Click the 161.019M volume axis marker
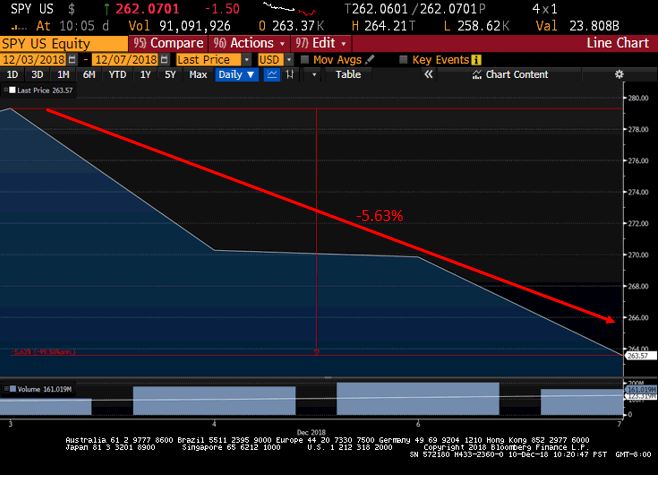658x477 pixels. click(641, 390)
